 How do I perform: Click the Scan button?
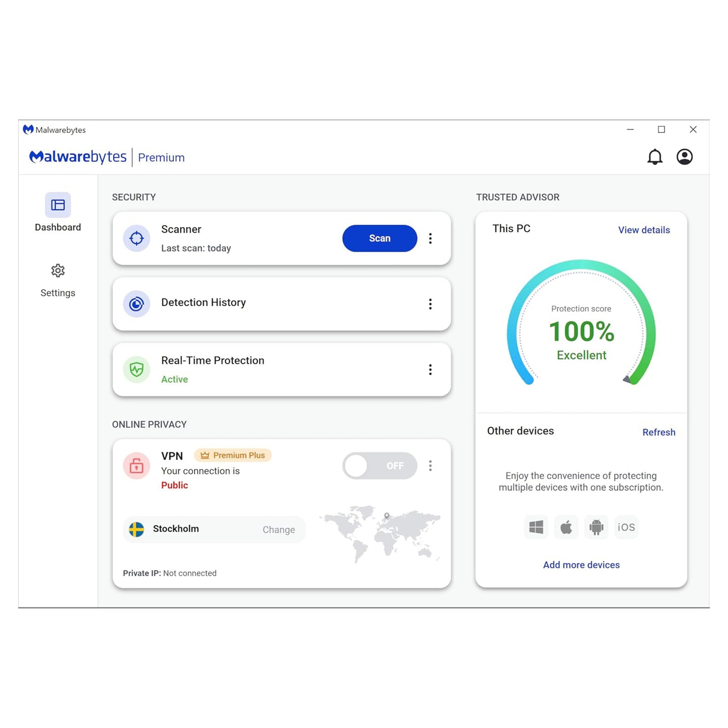click(379, 238)
